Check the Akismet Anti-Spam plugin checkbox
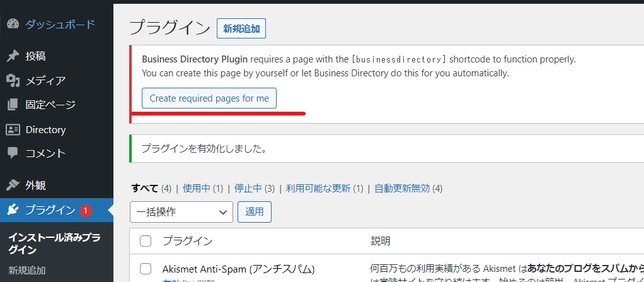644x282 pixels. (x=146, y=269)
